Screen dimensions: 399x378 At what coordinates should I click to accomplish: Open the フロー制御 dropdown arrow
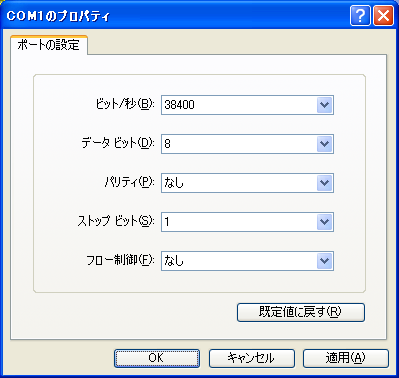324,261
